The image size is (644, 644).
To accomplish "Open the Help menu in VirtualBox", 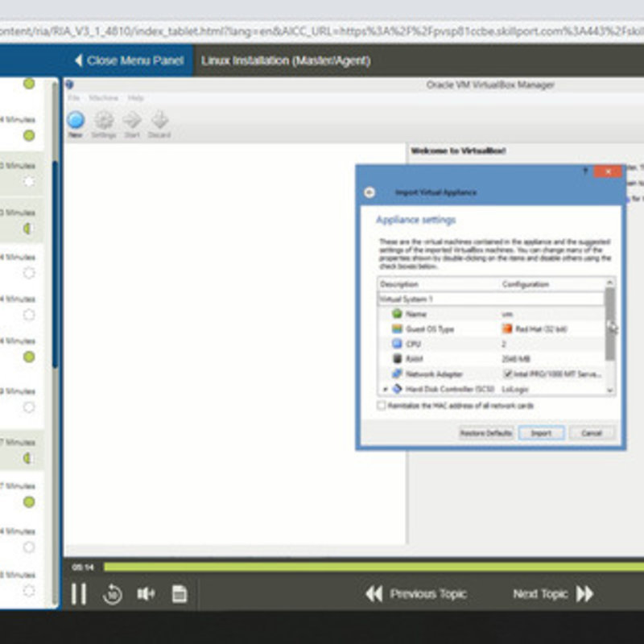I will click(x=135, y=97).
